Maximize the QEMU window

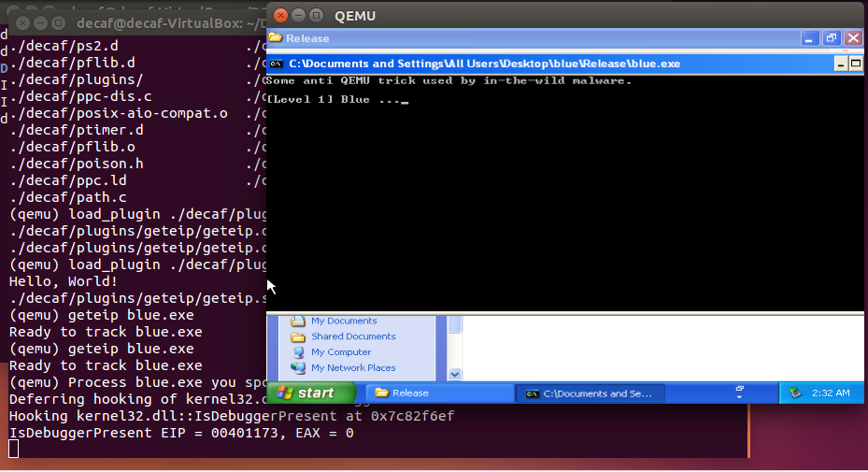316,16
